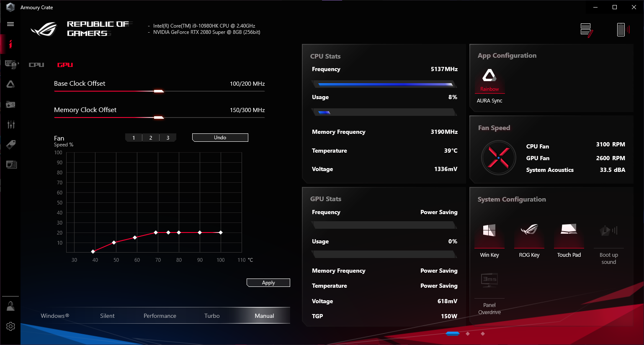Open Scenario Profiles sliders icon
644x345 pixels.
[x=11, y=124]
